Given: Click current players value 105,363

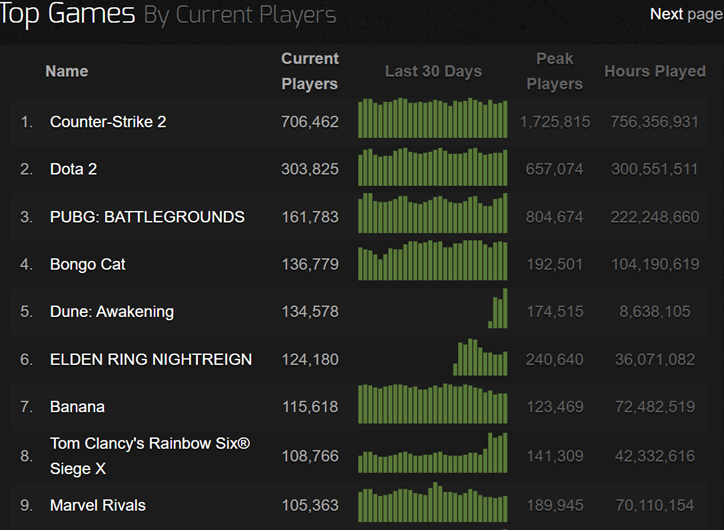Looking at the screenshot, I should (310, 505).
